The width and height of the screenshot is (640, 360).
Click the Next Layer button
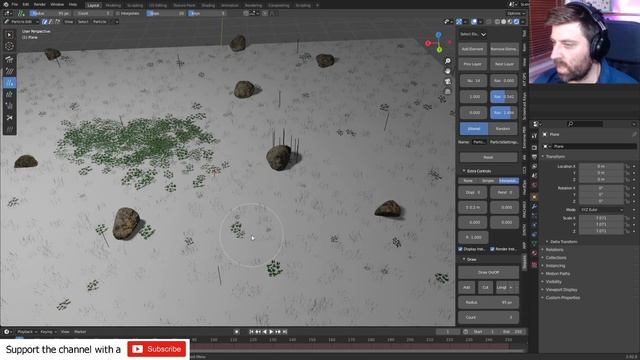504,64
